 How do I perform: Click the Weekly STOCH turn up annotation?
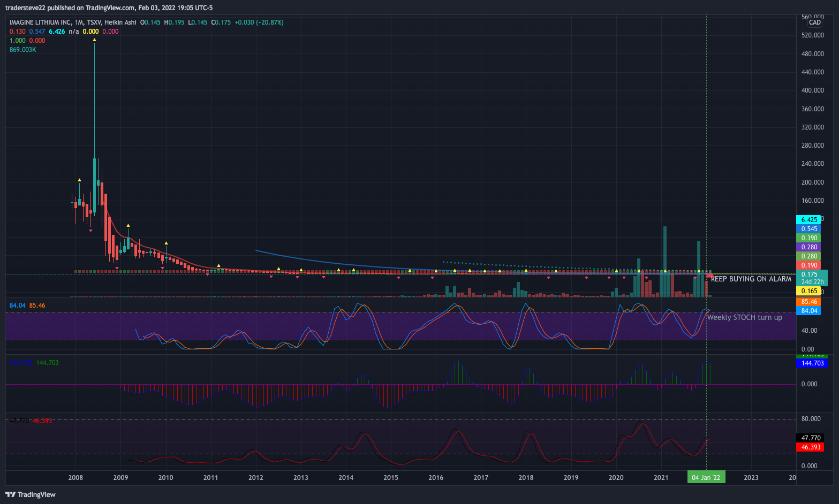click(744, 317)
